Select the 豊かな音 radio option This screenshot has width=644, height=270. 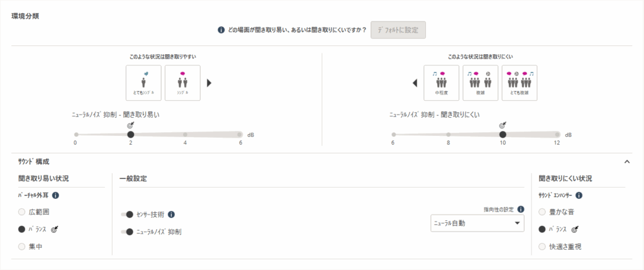click(x=542, y=213)
